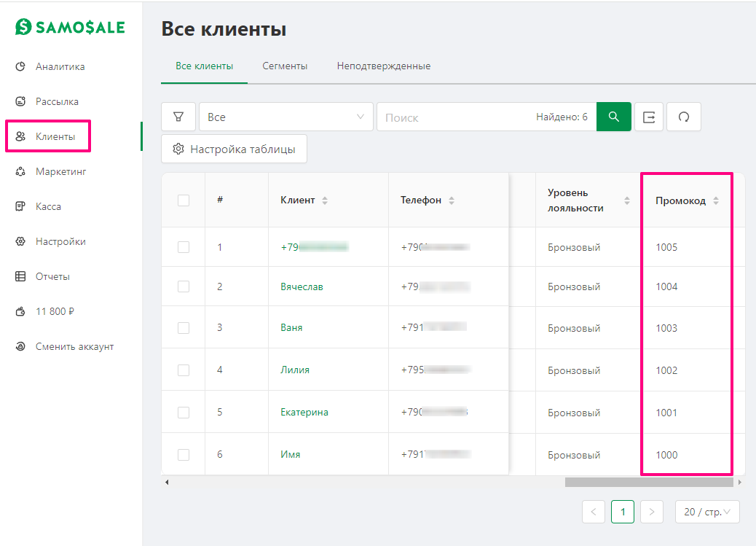Click promo code 1001
Image resolution: width=756 pixels, height=546 pixels.
666,413
